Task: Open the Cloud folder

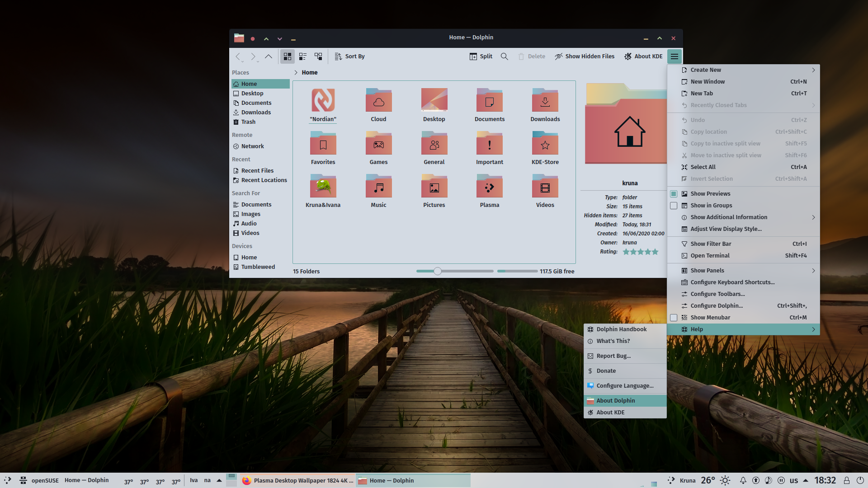Action: pyautogui.click(x=378, y=105)
